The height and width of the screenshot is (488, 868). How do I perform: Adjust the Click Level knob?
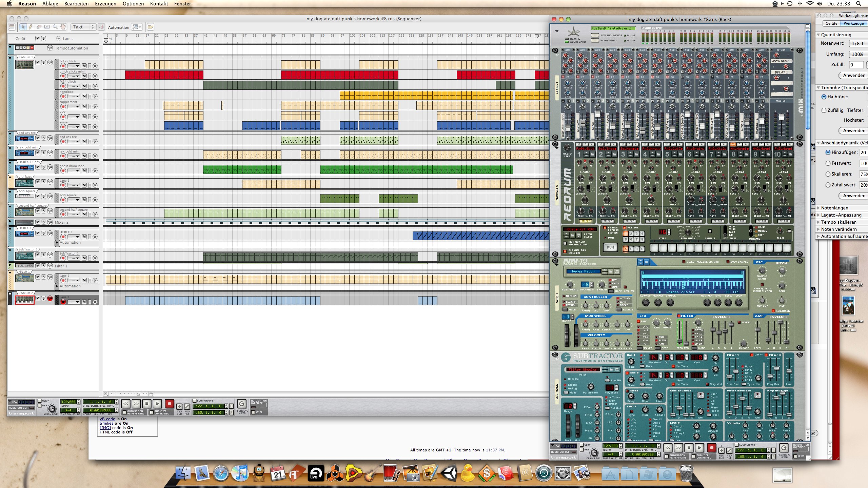(x=52, y=408)
